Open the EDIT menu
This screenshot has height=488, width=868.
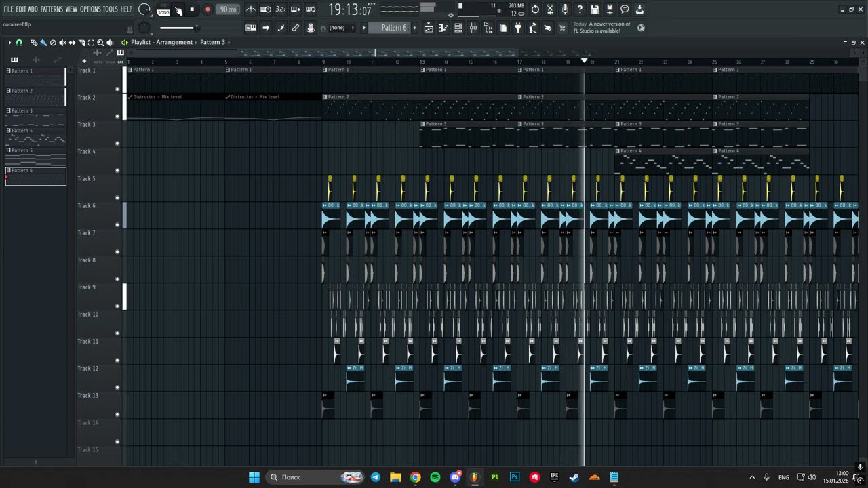[x=21, y=9]
